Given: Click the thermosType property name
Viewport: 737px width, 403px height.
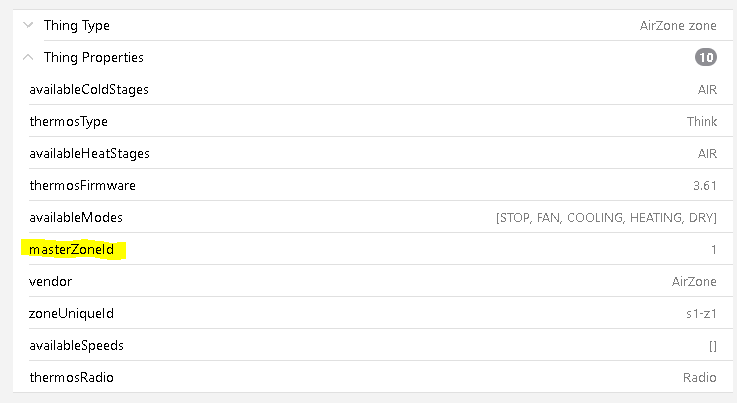Looking at the screenshot, I should (68, 122).
